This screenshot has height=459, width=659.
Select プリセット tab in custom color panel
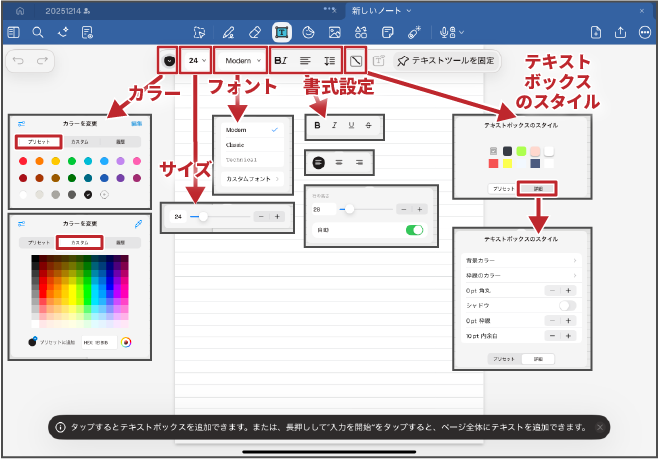39,243
